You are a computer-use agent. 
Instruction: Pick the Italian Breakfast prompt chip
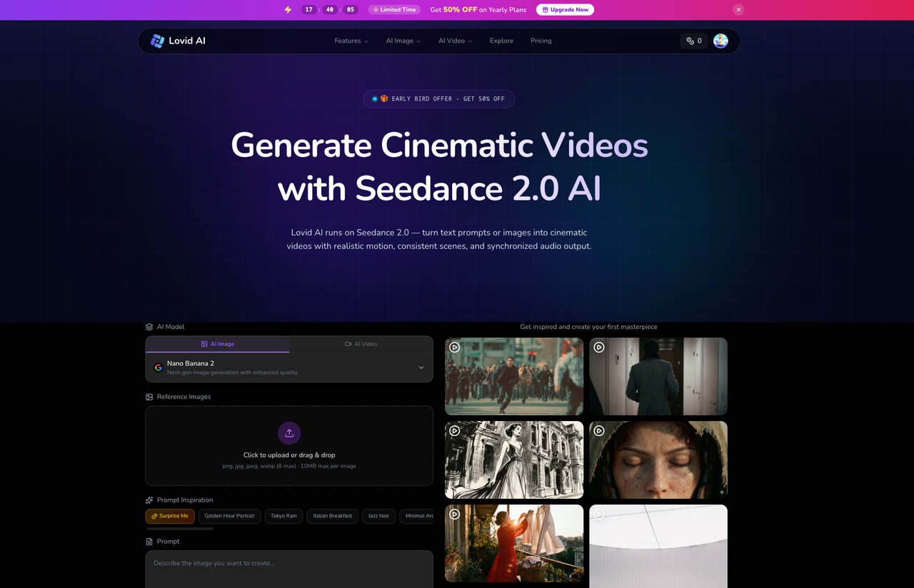click(x=333, y=516)
